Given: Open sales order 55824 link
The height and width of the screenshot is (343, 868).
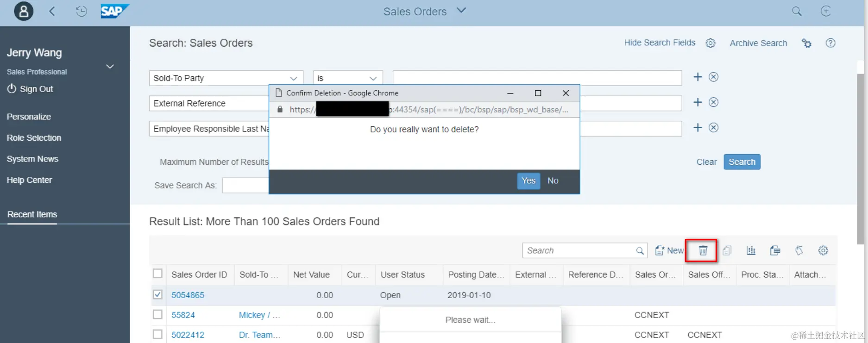Looking at the screenshot, I should 183,315.
